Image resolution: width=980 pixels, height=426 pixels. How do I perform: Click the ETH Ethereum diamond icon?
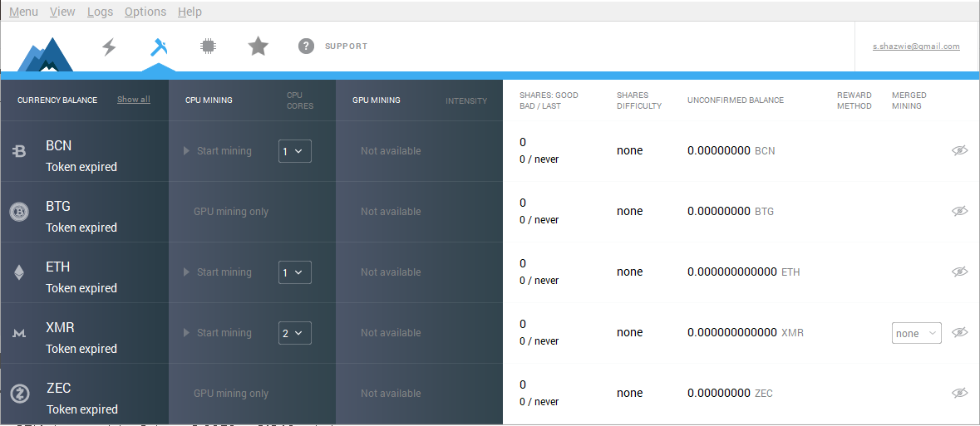(19, 272)
